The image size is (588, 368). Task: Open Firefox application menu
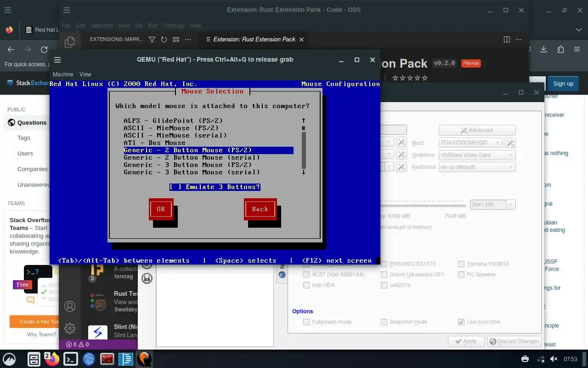point(577,50)
